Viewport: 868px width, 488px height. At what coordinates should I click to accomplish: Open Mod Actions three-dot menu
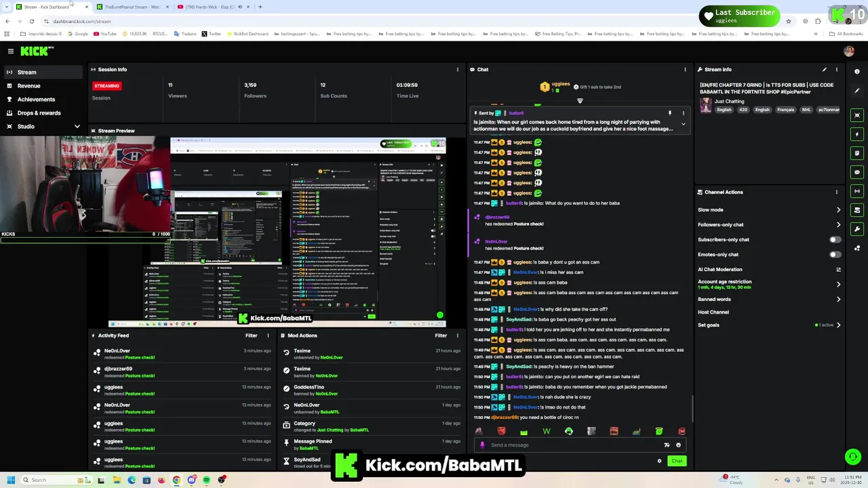pos(457,335)
